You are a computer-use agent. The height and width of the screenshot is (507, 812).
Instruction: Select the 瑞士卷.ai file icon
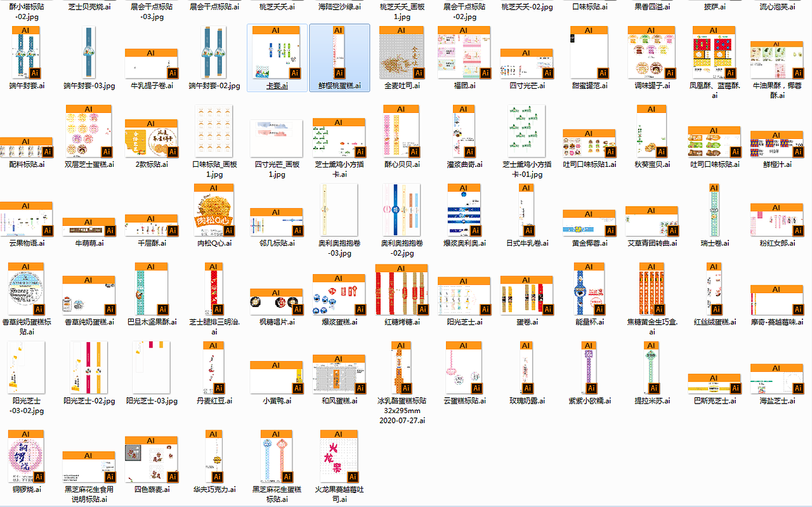[x=714, y=210]
